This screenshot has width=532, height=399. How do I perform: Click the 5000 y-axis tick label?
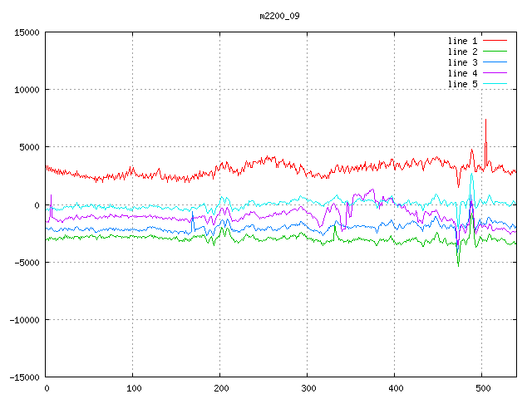tap(29, 147)
